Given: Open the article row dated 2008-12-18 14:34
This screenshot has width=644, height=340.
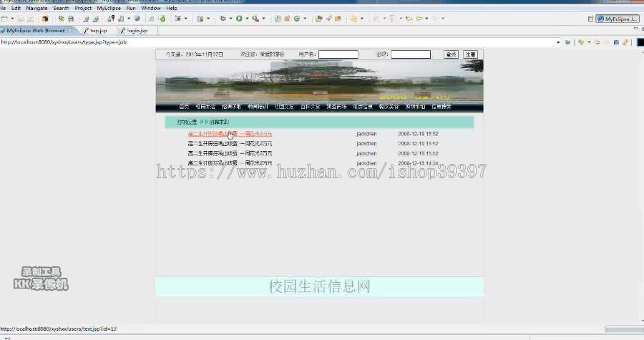Looking at the screenshot, I should tap(230, 163).
